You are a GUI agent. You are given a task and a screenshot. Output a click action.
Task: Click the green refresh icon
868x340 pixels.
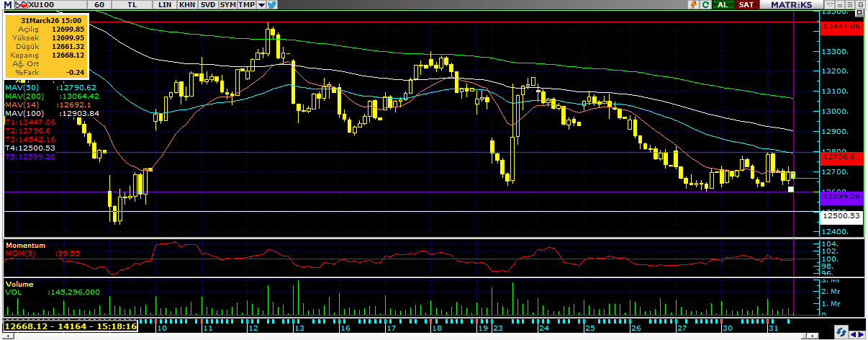[x=705, y=4]
